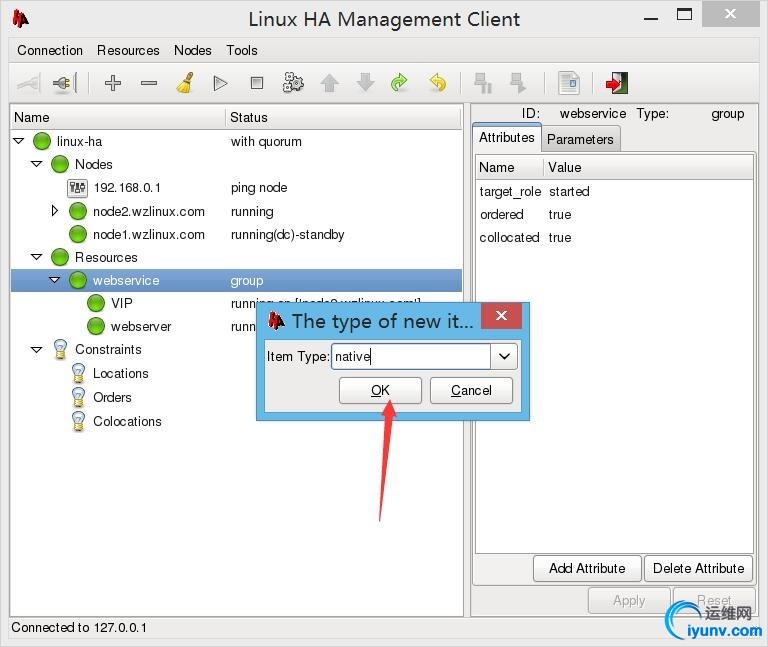Click the Name column header in tree
Viewport: 768px width, 647px height.
(x=118, y=118)
